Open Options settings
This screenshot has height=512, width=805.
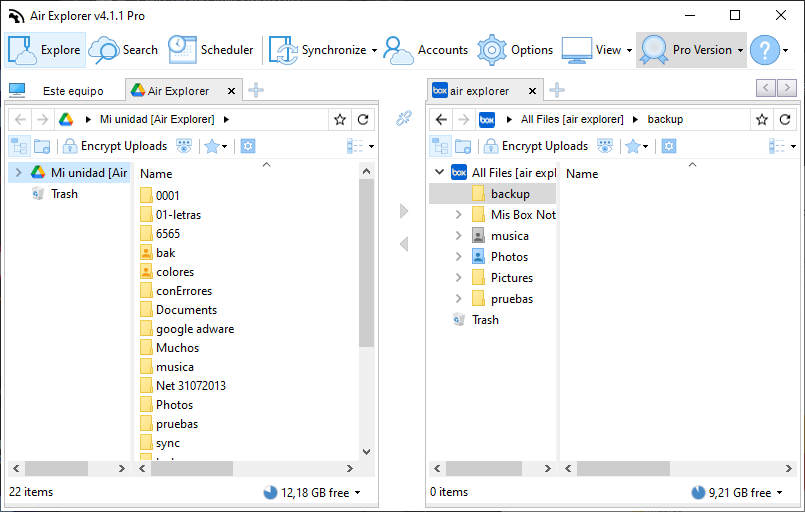tap(515, 50)
